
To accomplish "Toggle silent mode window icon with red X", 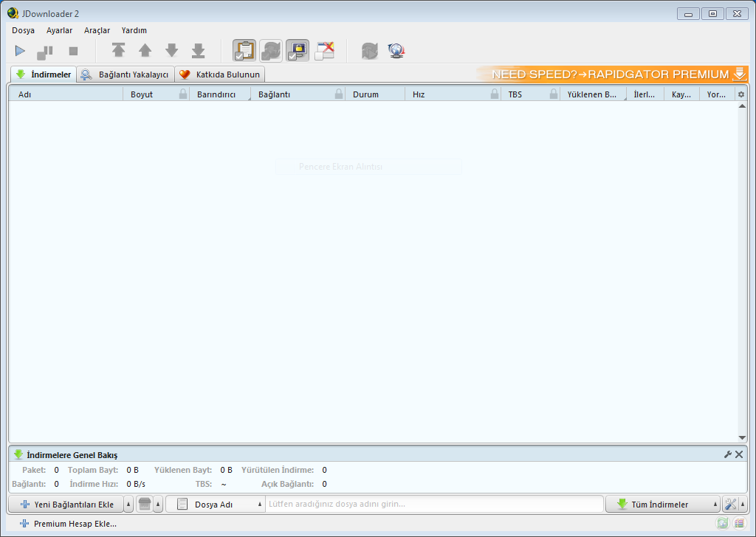I will point(325,51).
